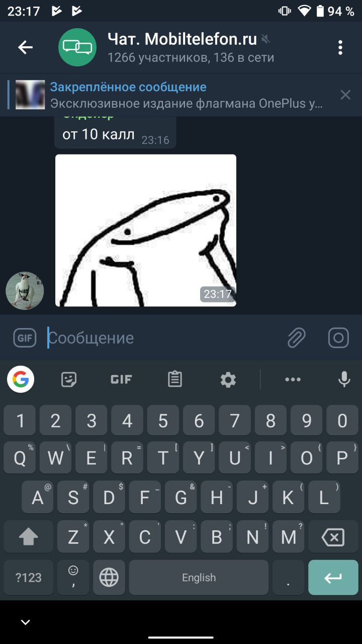Hide the keyboard with bottom chevron

(25, 622)
